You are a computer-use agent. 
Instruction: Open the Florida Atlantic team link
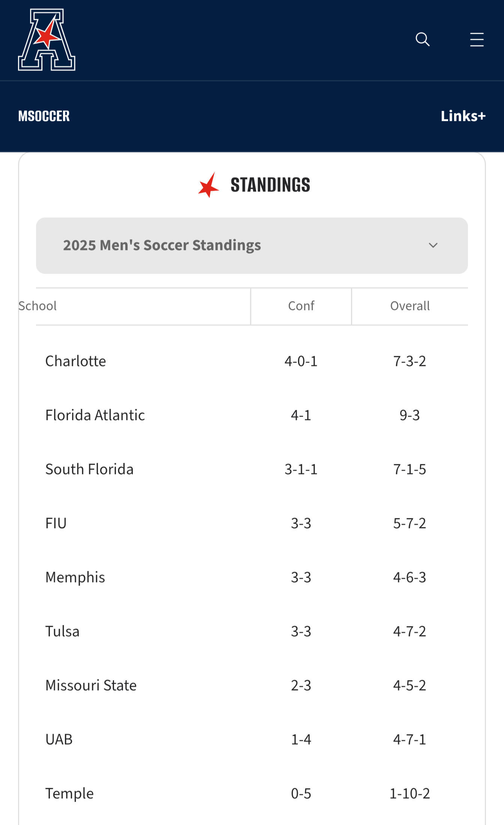click(x=95, y=415)
